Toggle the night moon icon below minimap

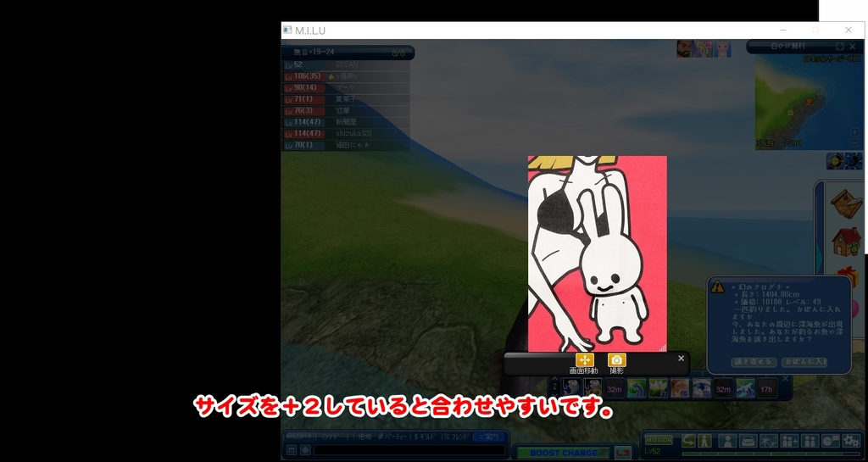(x=853, y=161)
